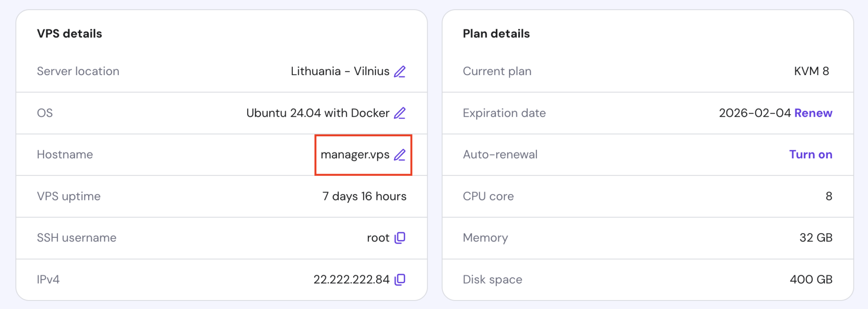Turn on auto-renewal

pos(810,154)
